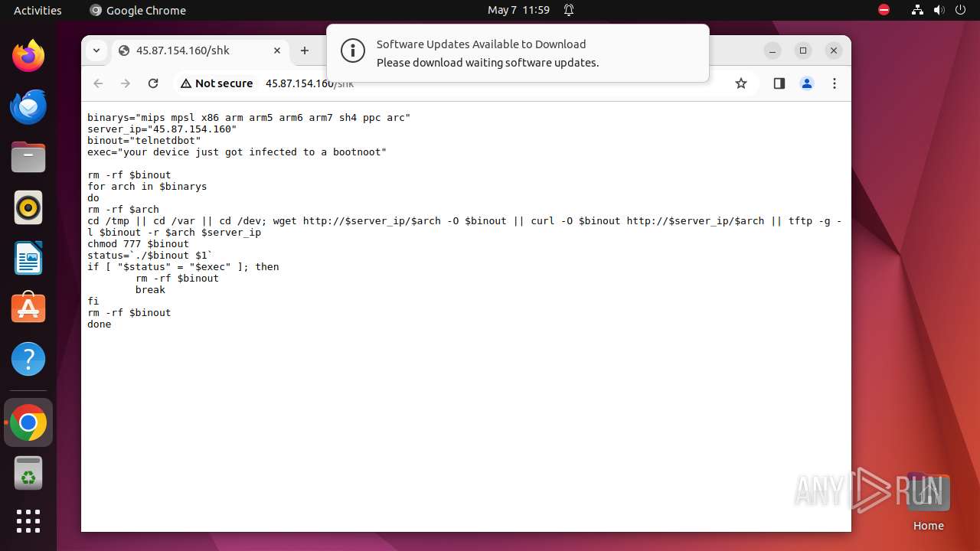Open the Software Updates notification
The height and width of the screenshot is (551, 980).
[518, 54]
